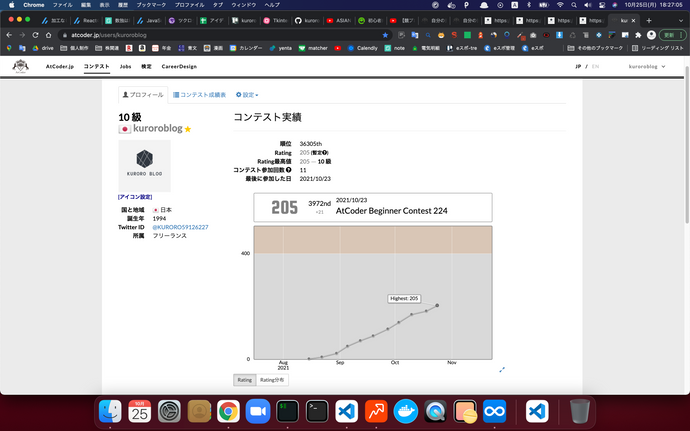Image resolution: width=690 pixels, height=431 pixels.
Task: Select the プロフィール tab
Action: tap(143, 95)
